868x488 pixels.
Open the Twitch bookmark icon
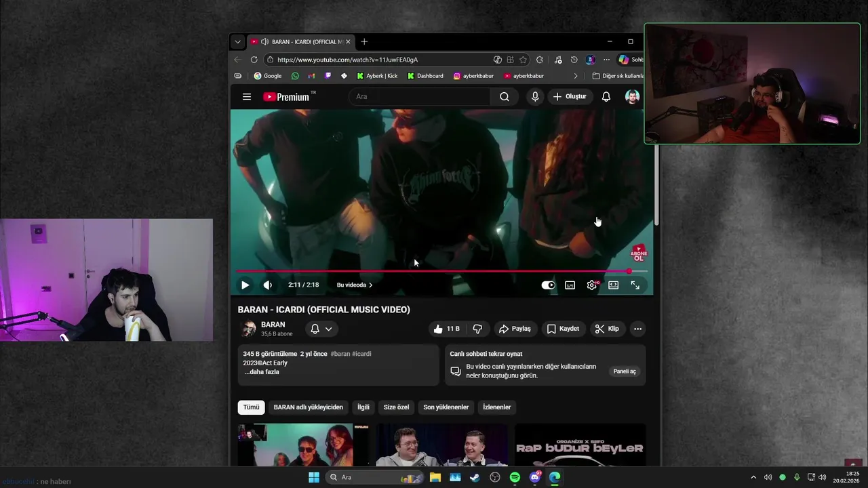(328, 76)
